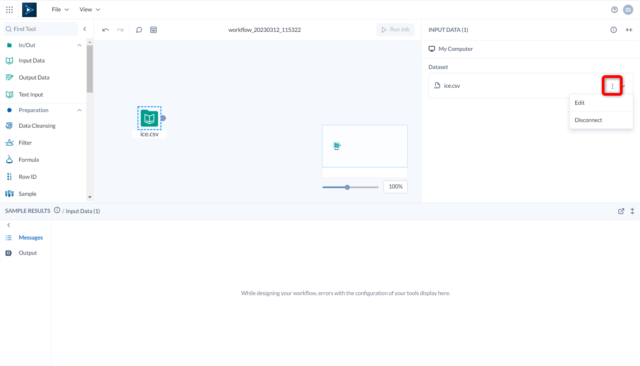This screenshot has height=366, width=640.
Task: Select the Data Cleansing tool icon
Action: [x=9, y=126]
